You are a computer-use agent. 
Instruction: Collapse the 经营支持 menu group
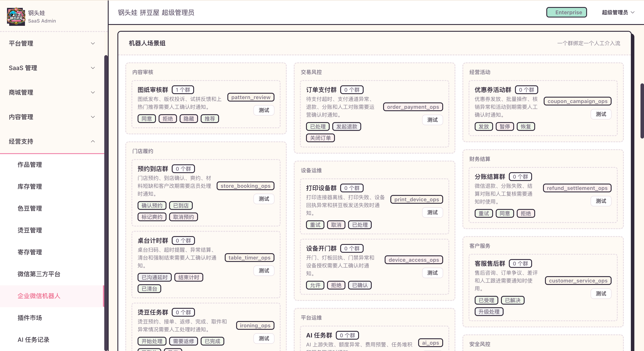pyautogui.click(x=52, y=141)
